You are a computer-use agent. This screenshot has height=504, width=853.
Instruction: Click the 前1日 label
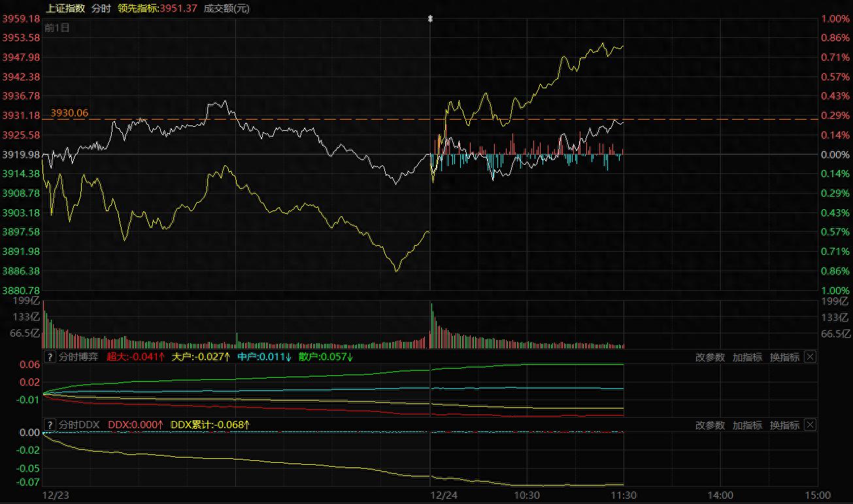coord(57,28)
